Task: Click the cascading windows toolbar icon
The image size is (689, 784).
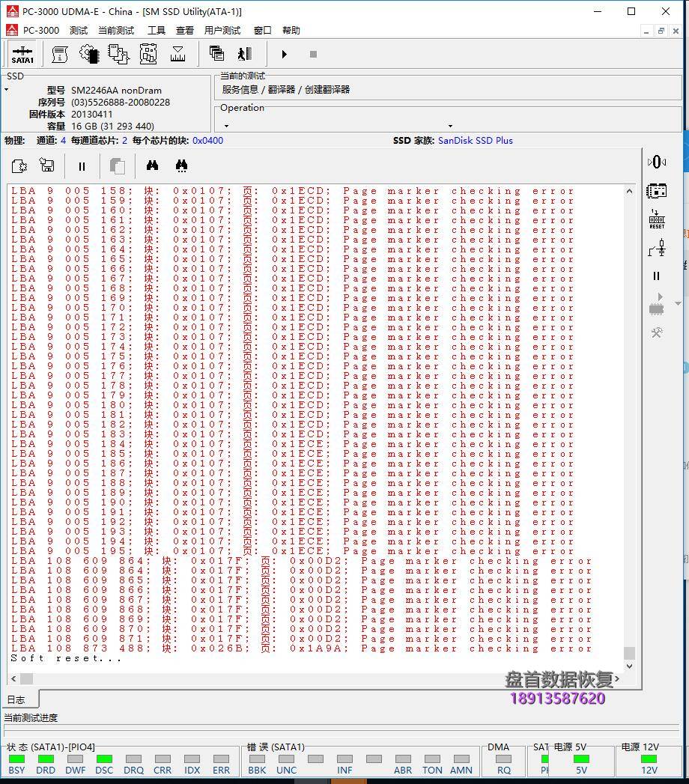Action: pyautogui.click(x=216, y=54)
